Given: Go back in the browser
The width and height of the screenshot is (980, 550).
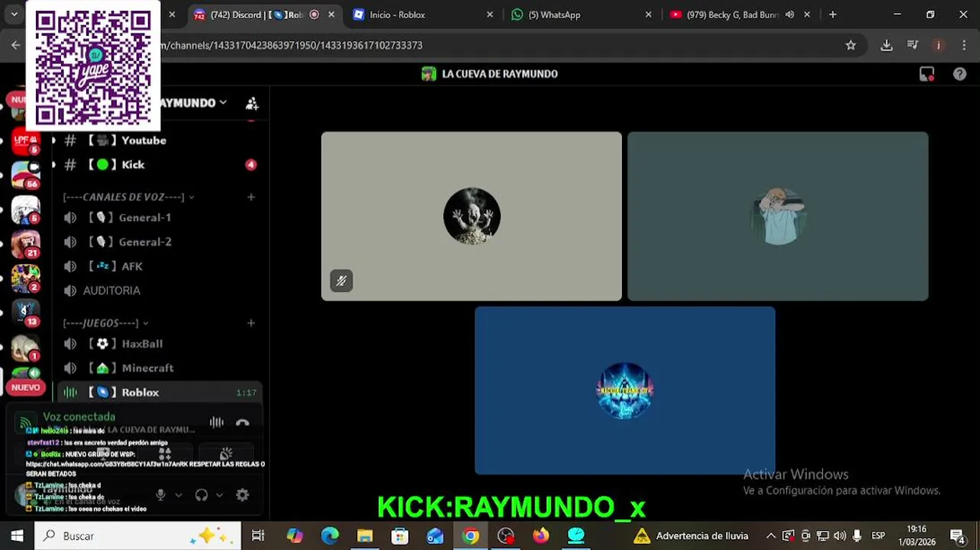Looking at the screenshot, I should (16, 45).
